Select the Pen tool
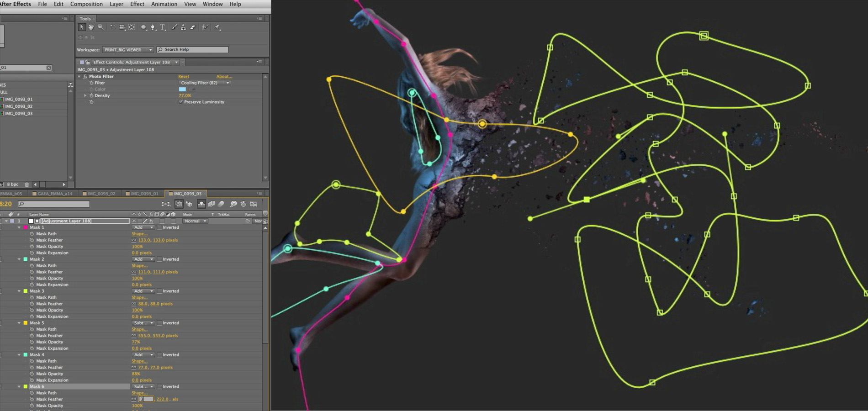 point(153,27)
